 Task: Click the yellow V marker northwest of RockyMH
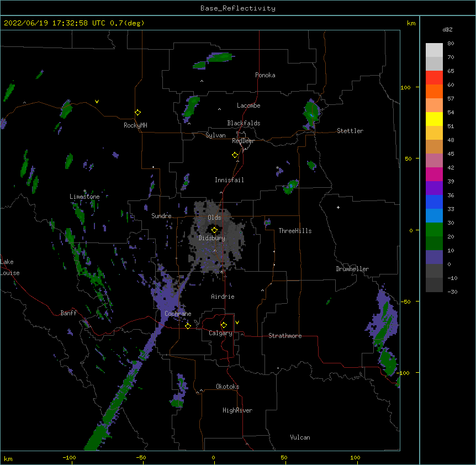tap(97, 102)
